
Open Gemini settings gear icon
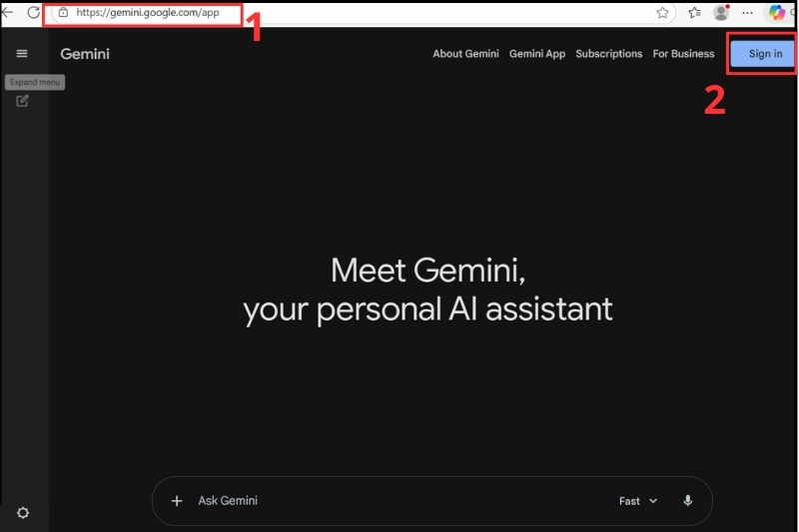23,513
